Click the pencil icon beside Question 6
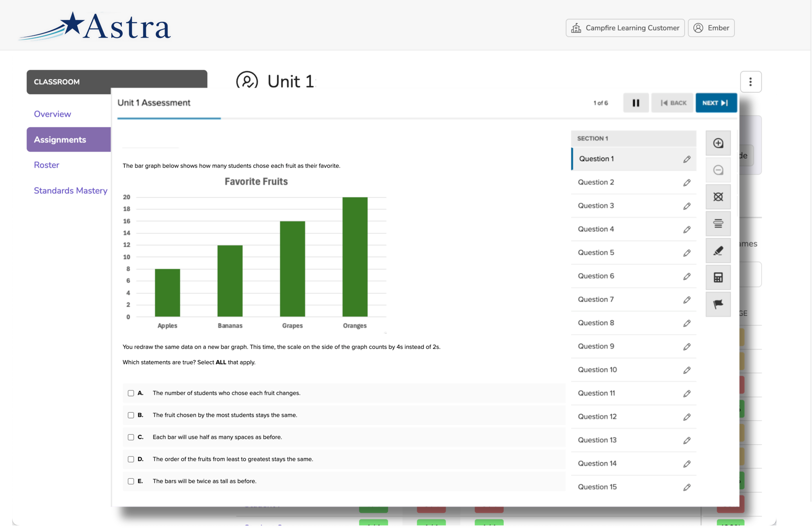The height and width of the screenshot is (532, 812). tap(687, 276)
